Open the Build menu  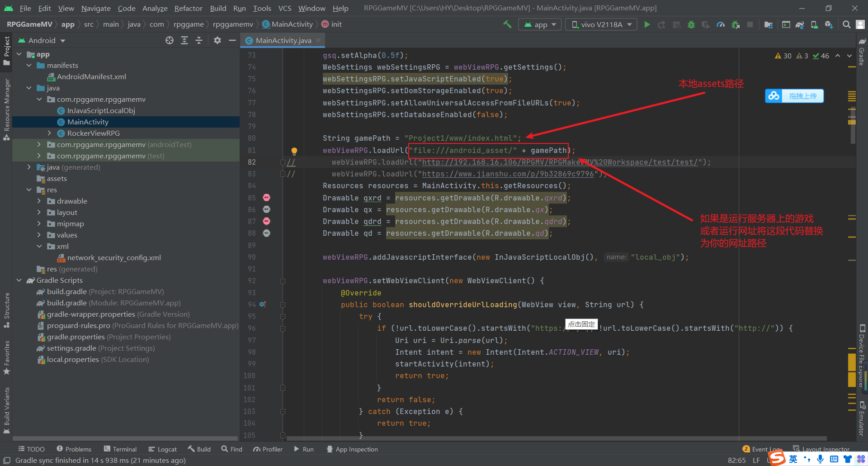tap(218, 8)
